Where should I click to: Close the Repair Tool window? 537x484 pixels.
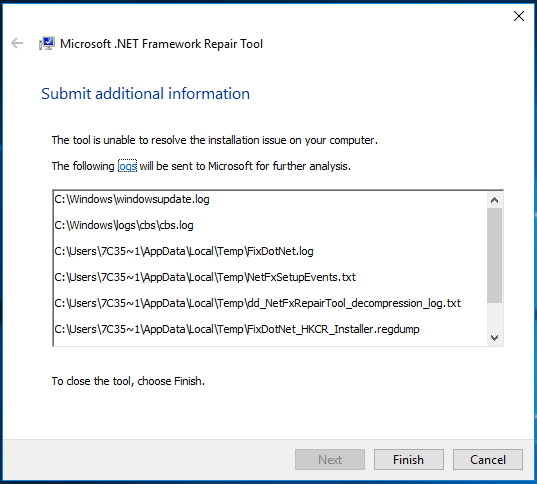point(519,16)
